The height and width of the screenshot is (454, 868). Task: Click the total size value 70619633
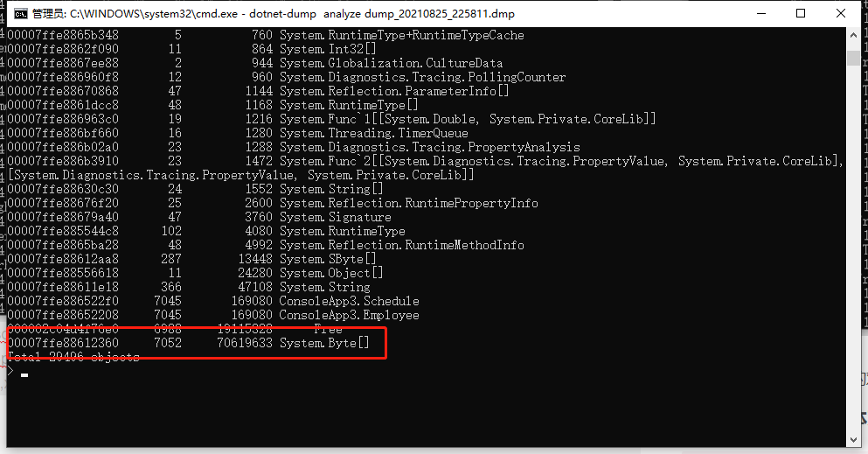tap(245, 343)
